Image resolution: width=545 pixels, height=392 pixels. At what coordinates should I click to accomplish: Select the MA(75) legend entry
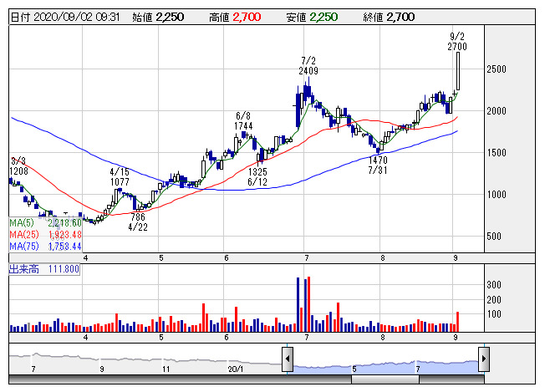coord(47,247)
